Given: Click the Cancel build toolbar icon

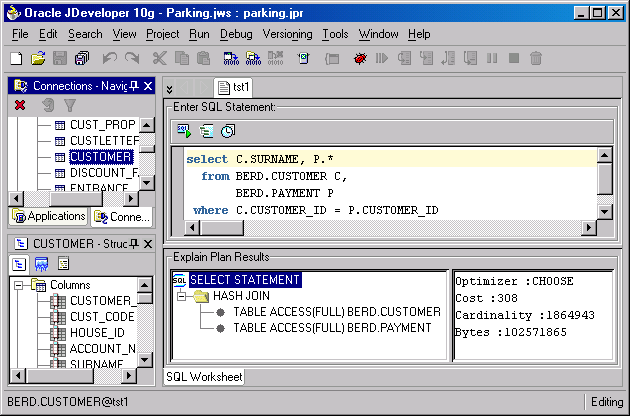Looking at the screenshot, I should tap(276, 59).
